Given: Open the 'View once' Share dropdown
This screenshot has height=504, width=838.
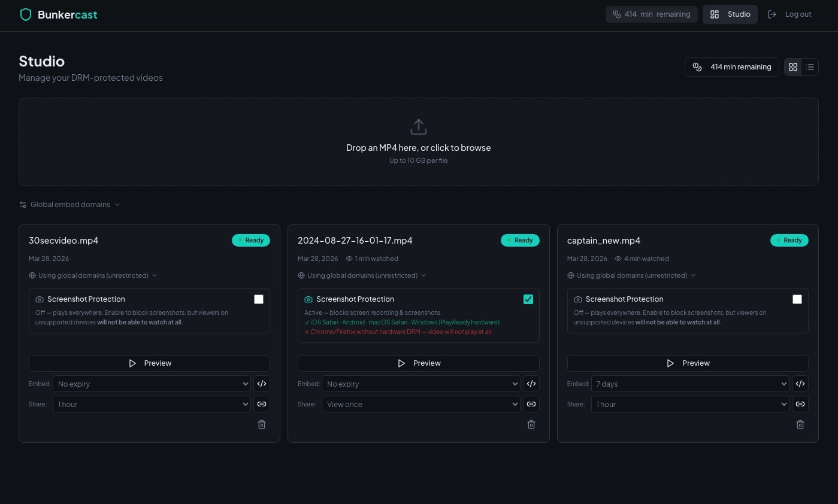Looking at the screenshot, I should (x=421, y=404).
